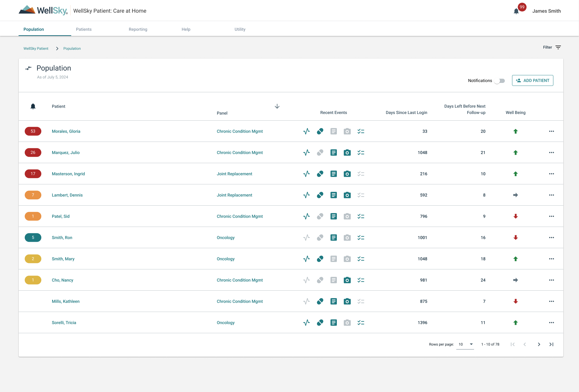Viewport: 579px width, 392px height.
Task: Click the ADD PATIENT button
Action: 533,81
